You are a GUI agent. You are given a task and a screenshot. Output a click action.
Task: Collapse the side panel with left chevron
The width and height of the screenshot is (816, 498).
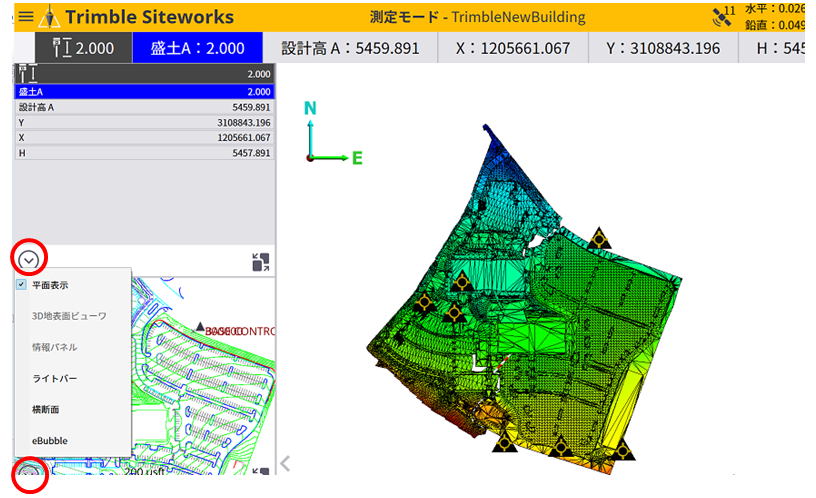(x=286, y=463)
